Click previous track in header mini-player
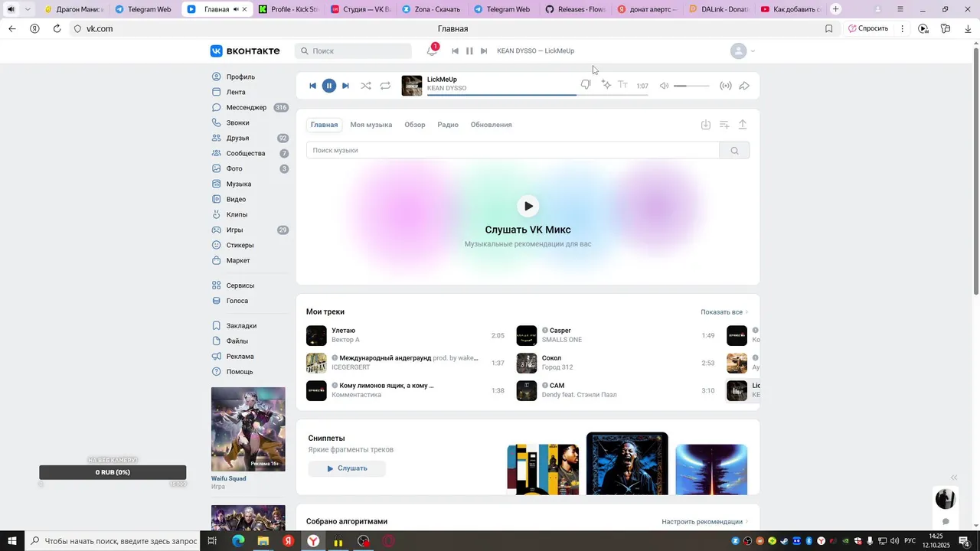Image resolution: width=980 pixels, height=551 pixels. 455,51
